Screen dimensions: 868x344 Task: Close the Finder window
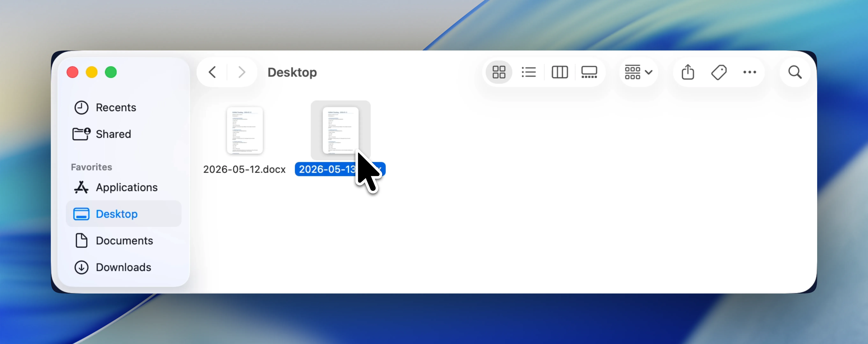pos(73,72)
